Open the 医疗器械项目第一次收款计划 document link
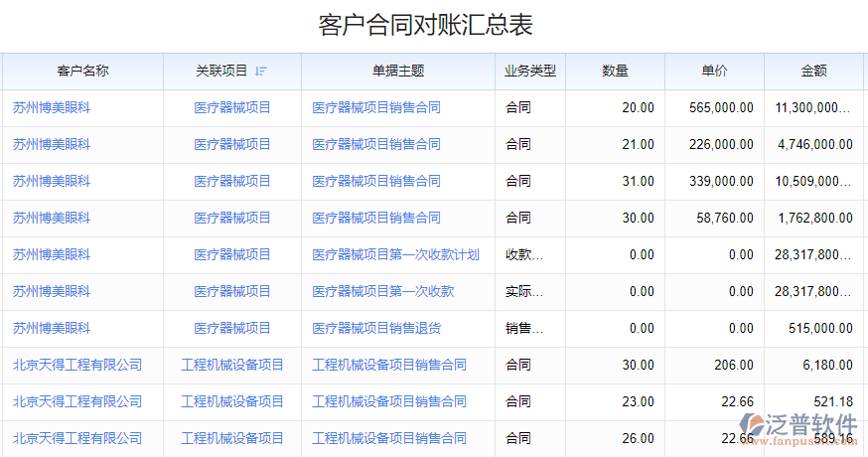Image resolution: width=868 pixels, height=457 pixels. 395,254
